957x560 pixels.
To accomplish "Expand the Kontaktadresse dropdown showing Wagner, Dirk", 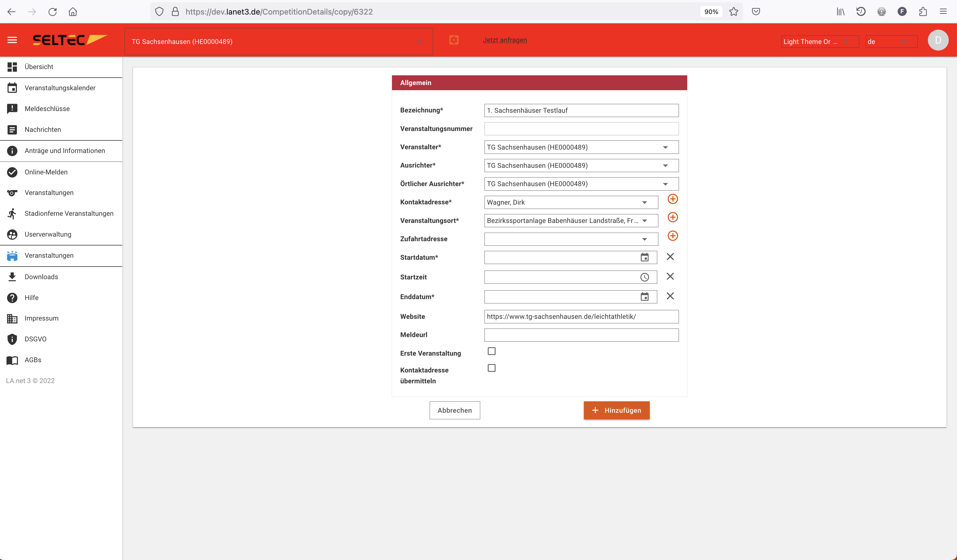I will pos(571,202).
